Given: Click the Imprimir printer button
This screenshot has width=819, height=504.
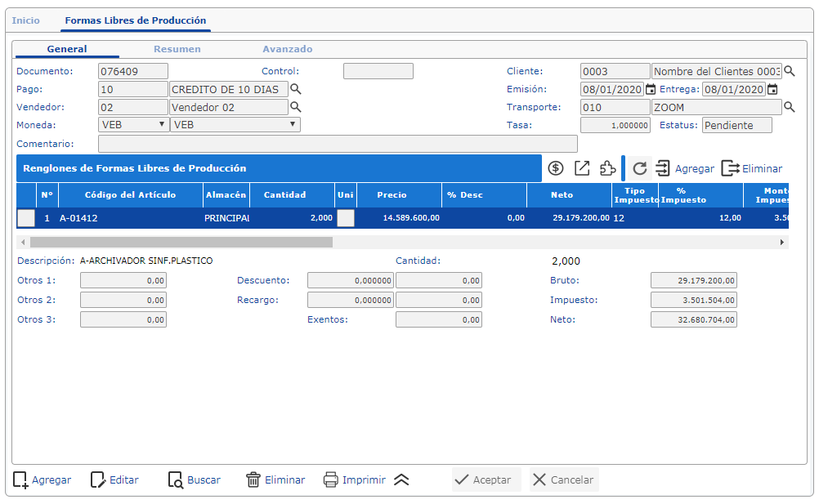Looking at the screenshot, I should [x=354, y=479].
